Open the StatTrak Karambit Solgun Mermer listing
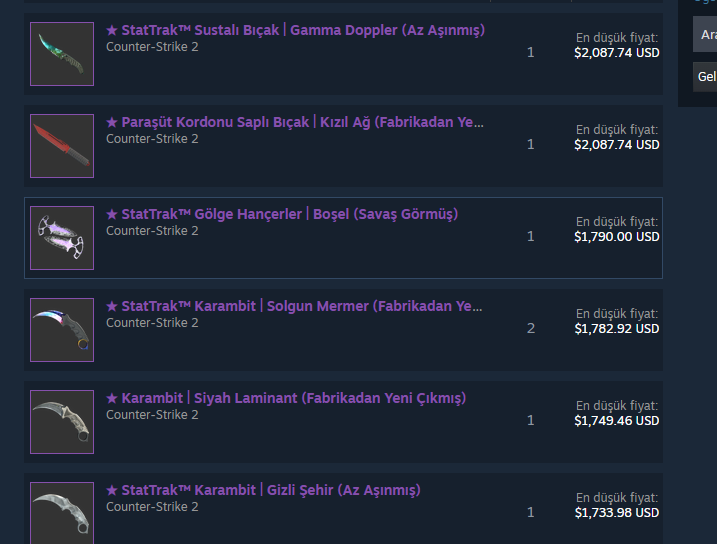Screen dimensions: 717x544 point(295,307)
